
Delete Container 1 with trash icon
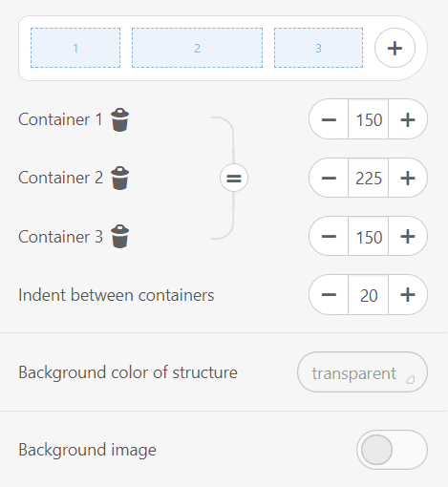(x=119, y=119)
